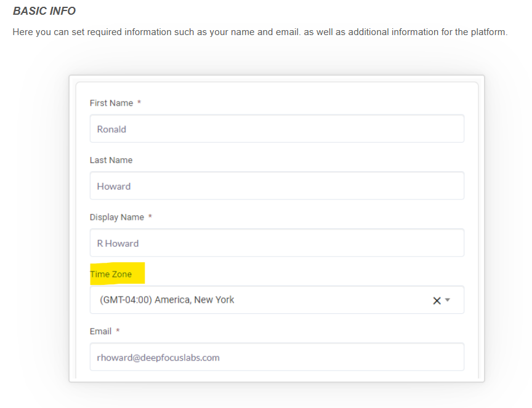
Task: Click the BASIC INFO heading
Action: [x=44, y=11]
